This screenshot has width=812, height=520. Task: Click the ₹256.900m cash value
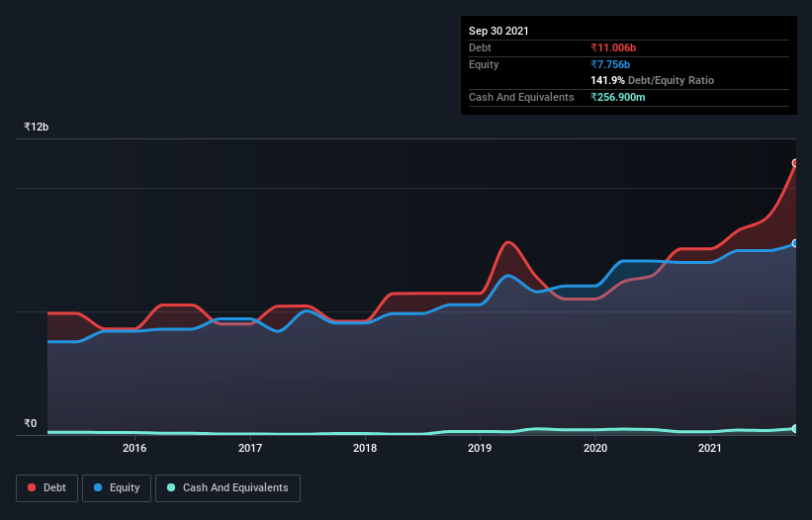point(618,97)
